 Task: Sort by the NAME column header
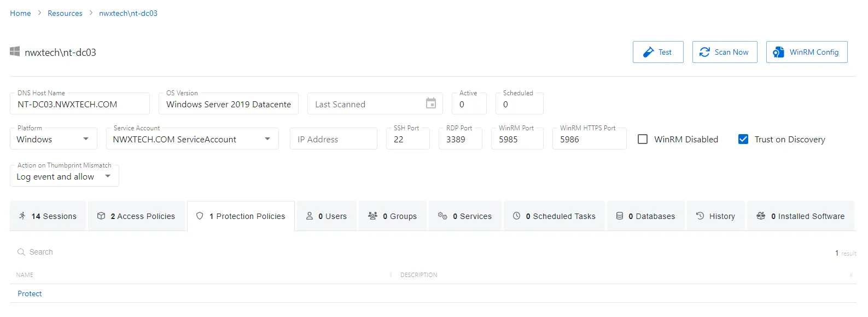(x=25, y=275)
